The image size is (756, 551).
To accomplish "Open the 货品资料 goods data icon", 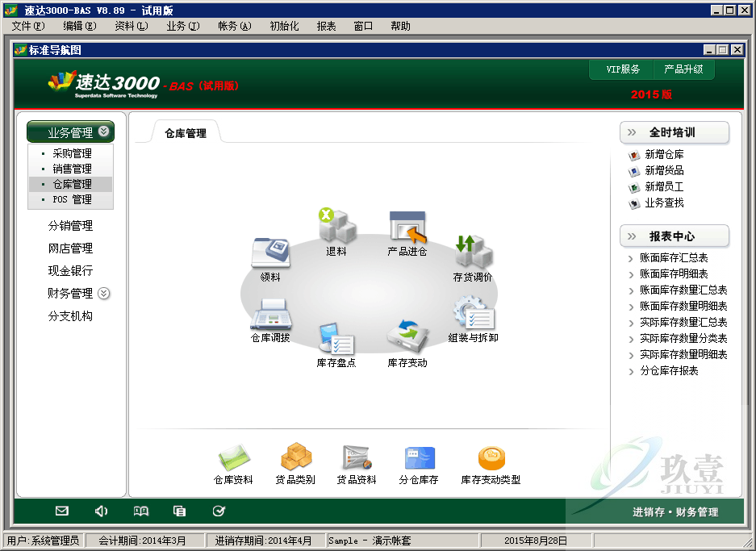I will pyautogui.click(x=357, y=457).
